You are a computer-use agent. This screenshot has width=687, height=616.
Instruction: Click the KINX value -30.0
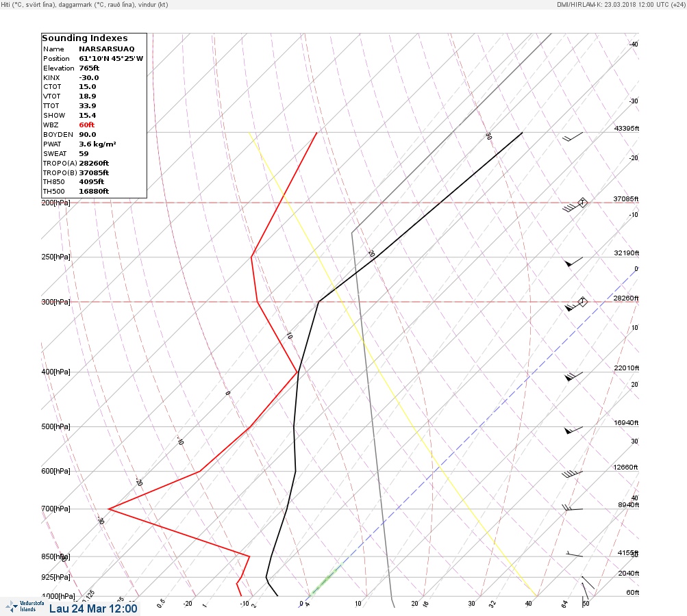89,78
